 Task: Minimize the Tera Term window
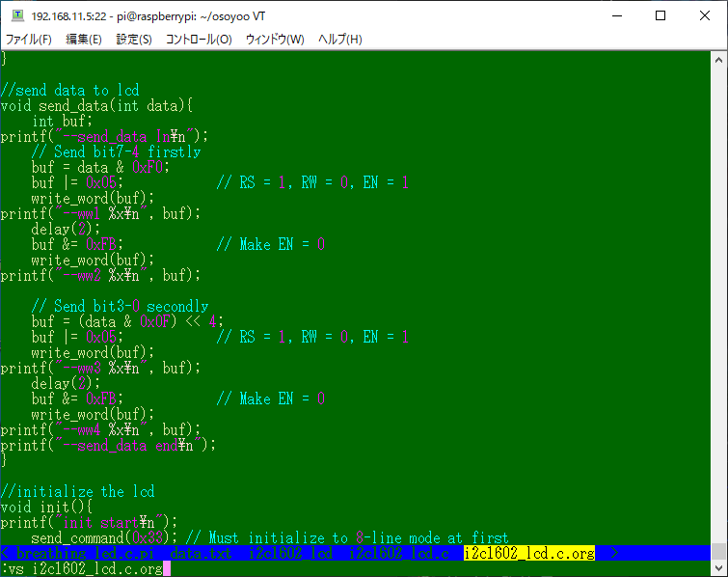click(x=617, y=15)
